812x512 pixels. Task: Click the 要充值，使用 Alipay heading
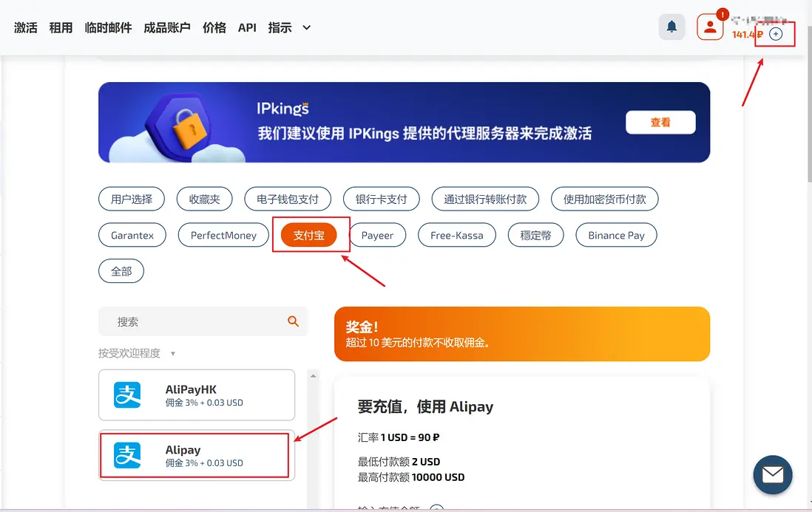425,406
